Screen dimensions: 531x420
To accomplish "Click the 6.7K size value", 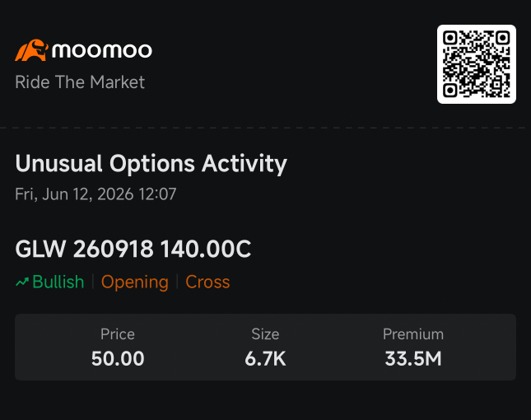I will click(265, 359).
